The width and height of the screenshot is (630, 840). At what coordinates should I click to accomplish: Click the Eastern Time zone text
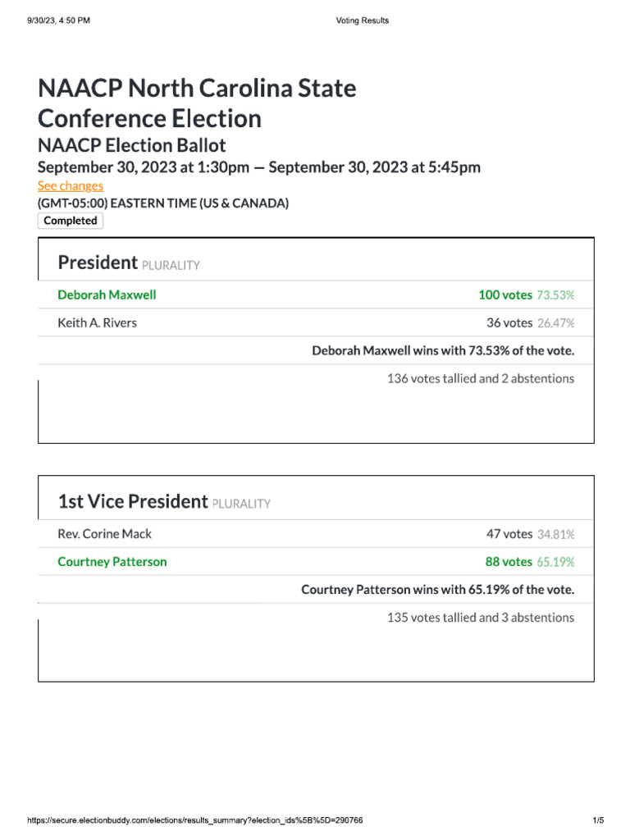point(163,203)
